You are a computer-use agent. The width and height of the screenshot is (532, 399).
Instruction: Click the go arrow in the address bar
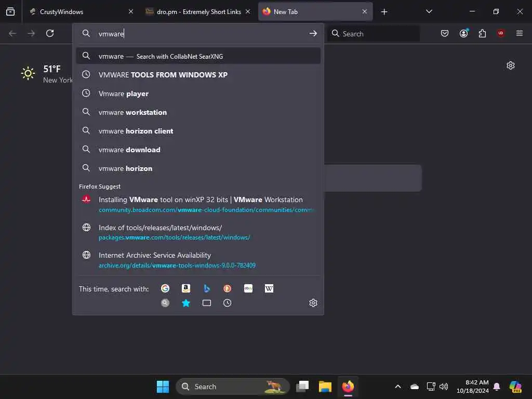(313, 33)
